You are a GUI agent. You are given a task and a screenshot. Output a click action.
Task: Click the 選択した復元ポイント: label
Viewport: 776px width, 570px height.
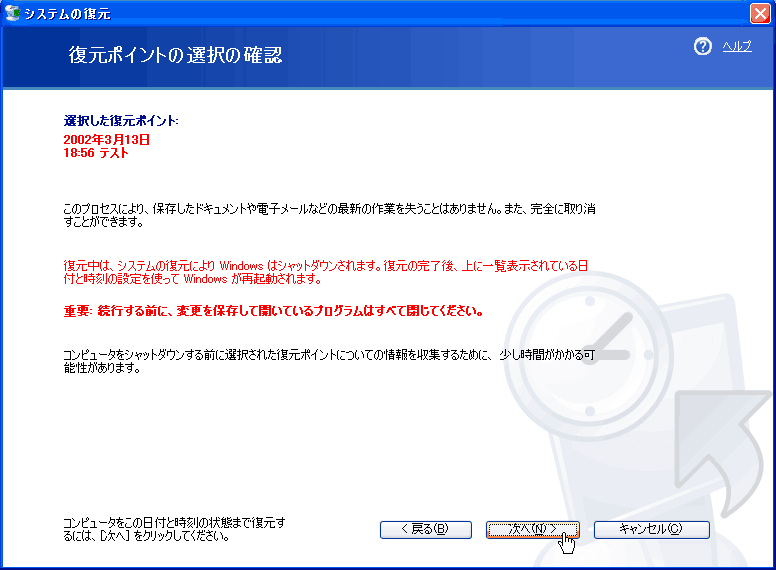[x=121, y=121]
